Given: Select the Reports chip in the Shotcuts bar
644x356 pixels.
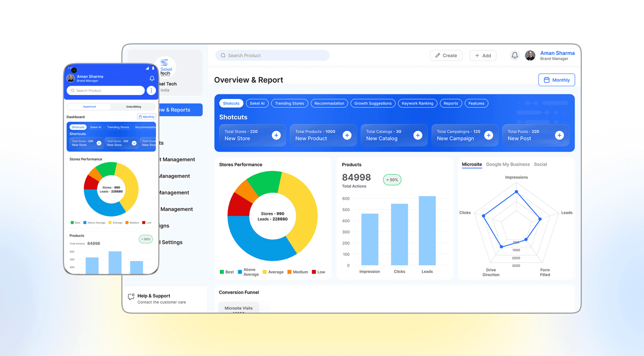Looking at the screenshot, I should (x=451, y=103).
